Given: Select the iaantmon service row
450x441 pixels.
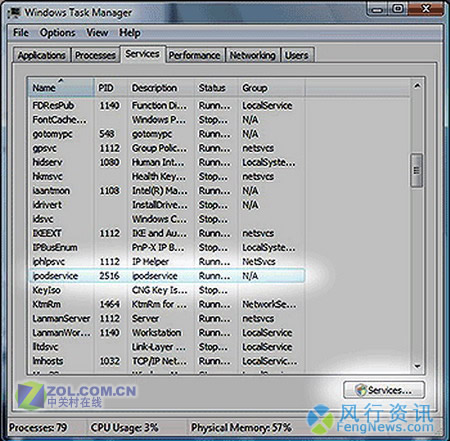Looking at the screenshot, I should [166, 191].
